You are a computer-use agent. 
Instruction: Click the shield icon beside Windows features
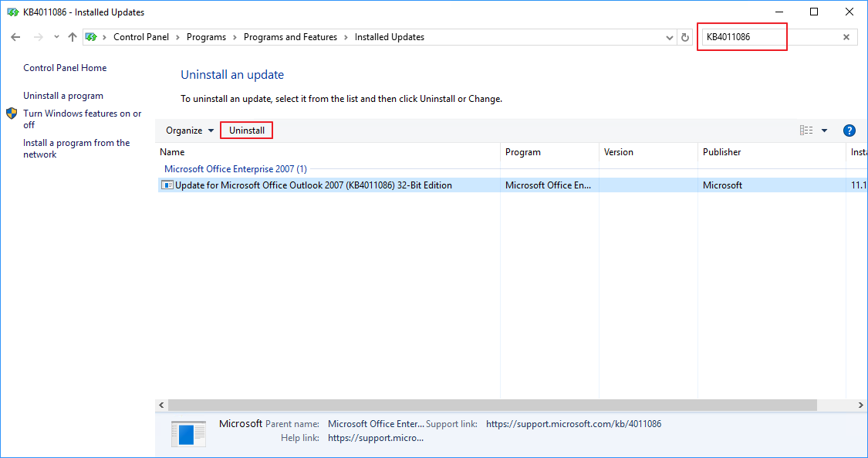[x=12, y=114]
